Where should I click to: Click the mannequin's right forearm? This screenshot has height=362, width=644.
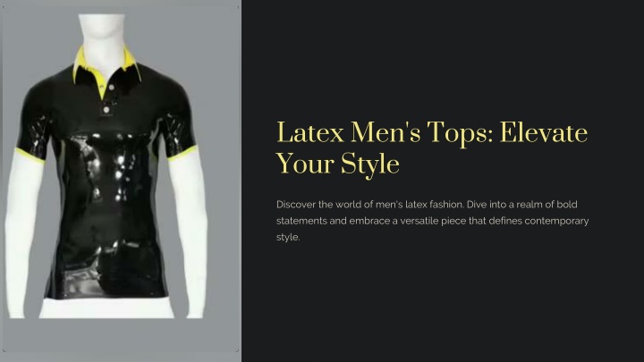tap(189, 234)
